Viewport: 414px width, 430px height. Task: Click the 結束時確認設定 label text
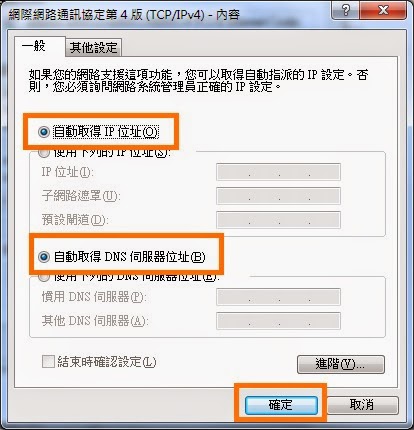[x=107, y=362]
